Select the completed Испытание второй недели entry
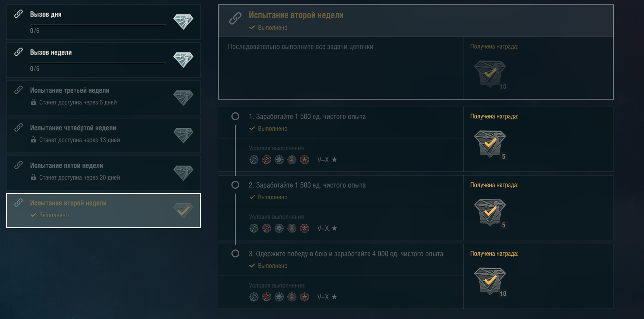The width and height of the screenshot is (644, 319). (x=103, y=211)
